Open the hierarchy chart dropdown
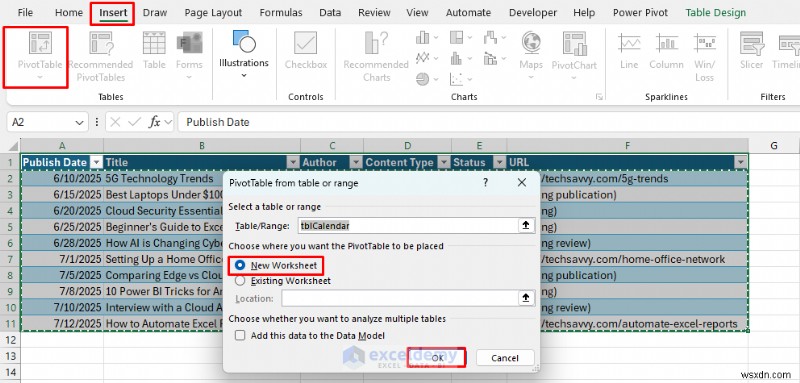The image size is (800, 383). tap(470, 38)
